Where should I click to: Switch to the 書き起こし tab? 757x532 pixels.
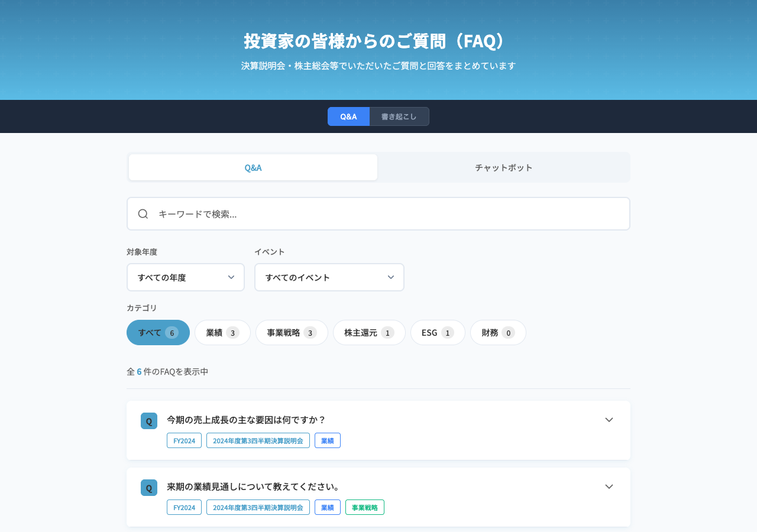pyautogui.click(x=399, y=116)
